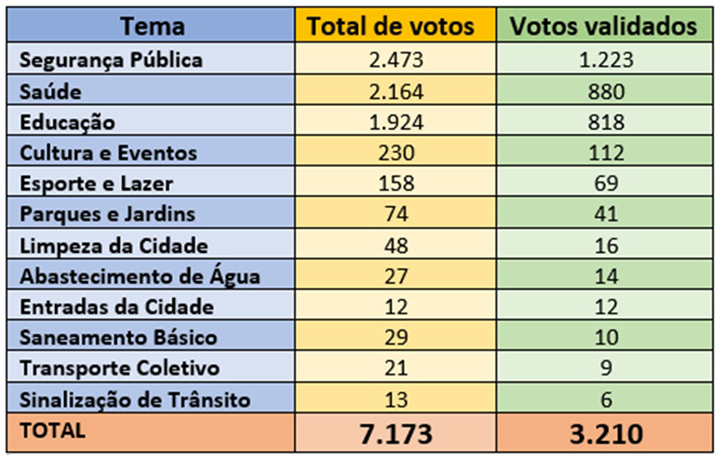Select the 2.473 votes cell
The height and width of the screenshot is (455, 720).
(x=398, y=60)
